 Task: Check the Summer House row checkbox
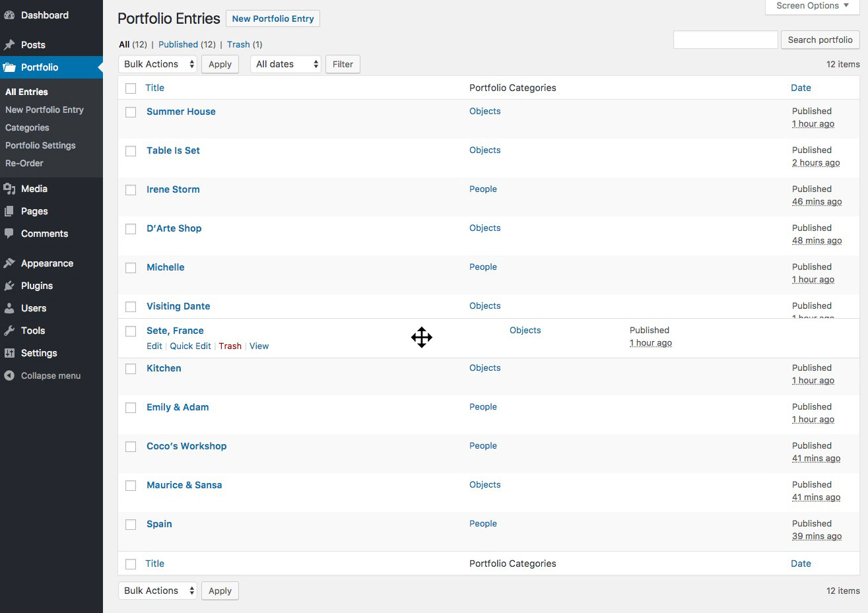(131, 112)
